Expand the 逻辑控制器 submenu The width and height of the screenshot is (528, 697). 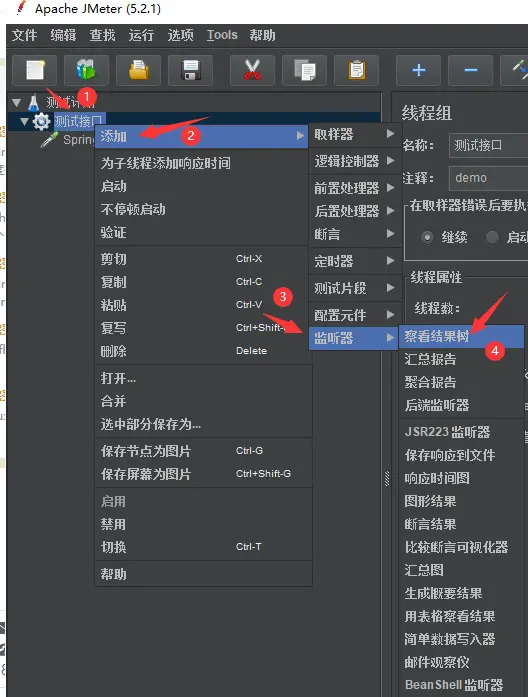353,161
